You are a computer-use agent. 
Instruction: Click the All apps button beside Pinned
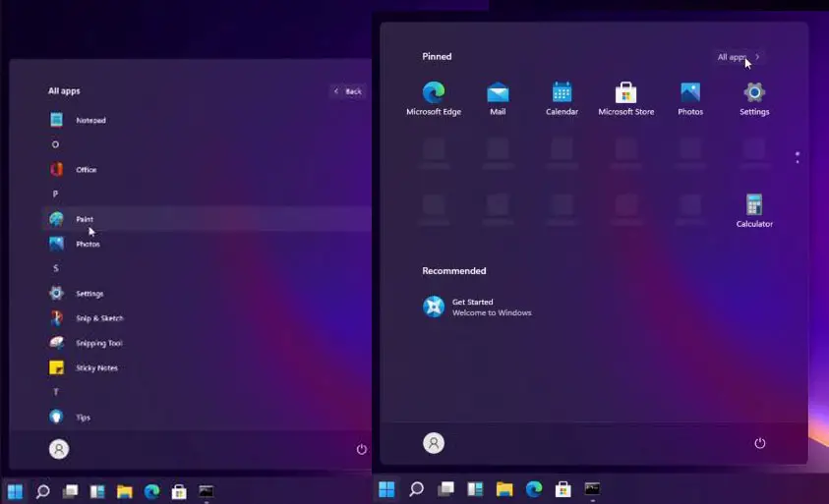pos(739,57)
